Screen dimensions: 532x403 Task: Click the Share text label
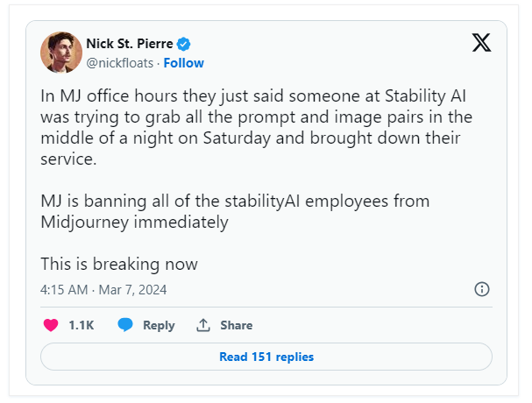tap(236, 325)
